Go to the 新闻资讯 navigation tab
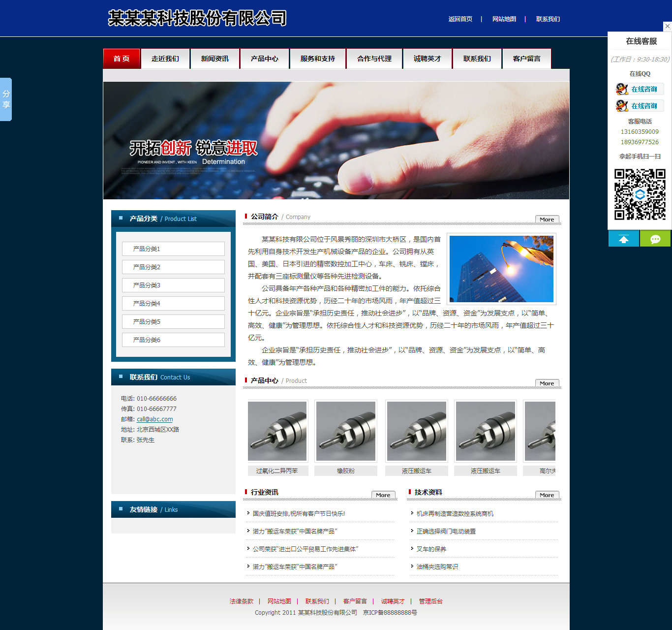This screenshot has width=672, height=630. coord(214,59)
